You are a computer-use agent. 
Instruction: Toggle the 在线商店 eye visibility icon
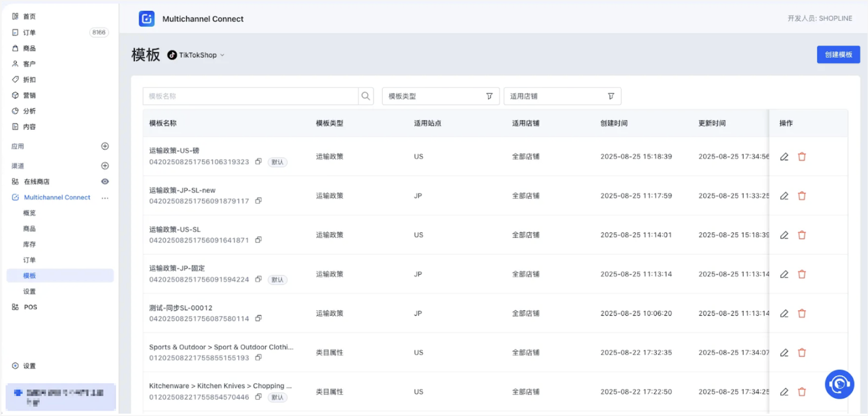(105, 182)
